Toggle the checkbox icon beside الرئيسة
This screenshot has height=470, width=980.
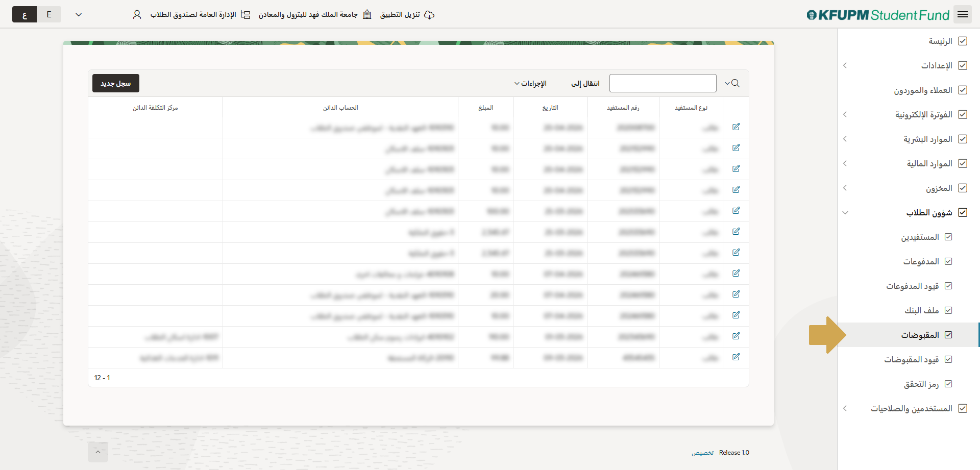(x=963, y=41)
